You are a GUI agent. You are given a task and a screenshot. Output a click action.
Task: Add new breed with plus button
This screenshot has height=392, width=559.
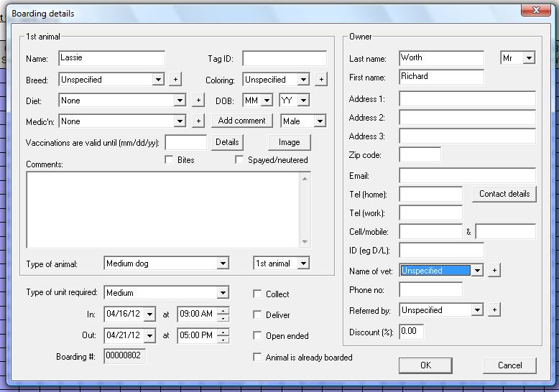pyautogui.click(x=175, y=80)
